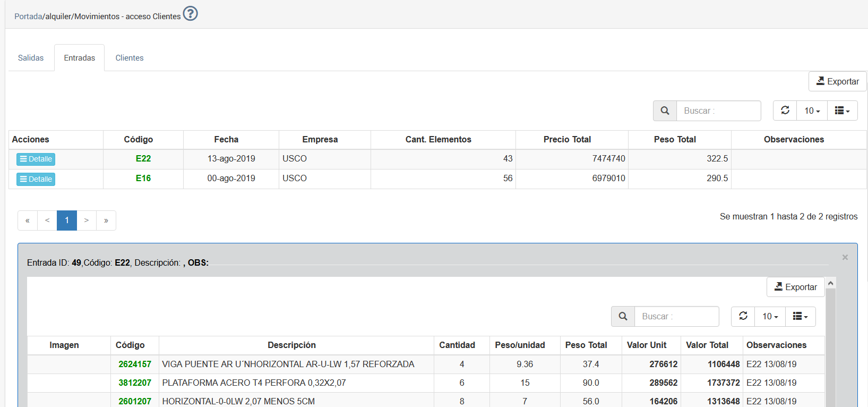Refresh the detail items table
The height and width of the screenshot is (407, 868).
point(743,316)
